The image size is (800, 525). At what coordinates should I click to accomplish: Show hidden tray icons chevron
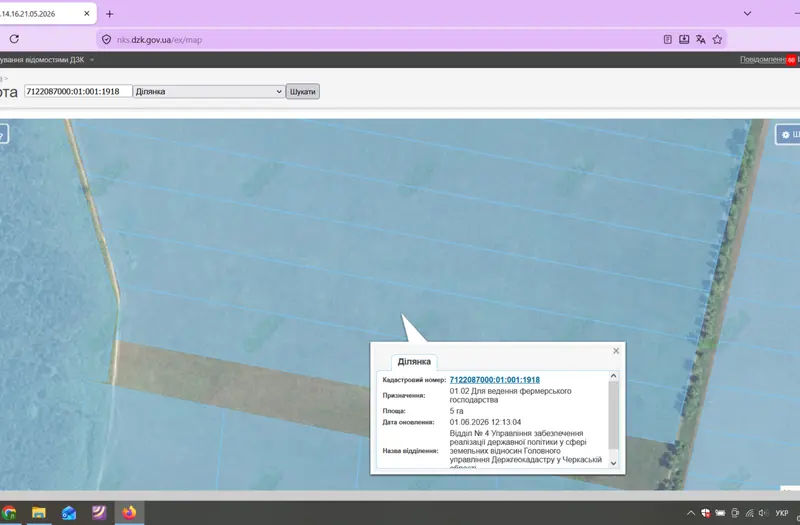click(x=690, y=513)
